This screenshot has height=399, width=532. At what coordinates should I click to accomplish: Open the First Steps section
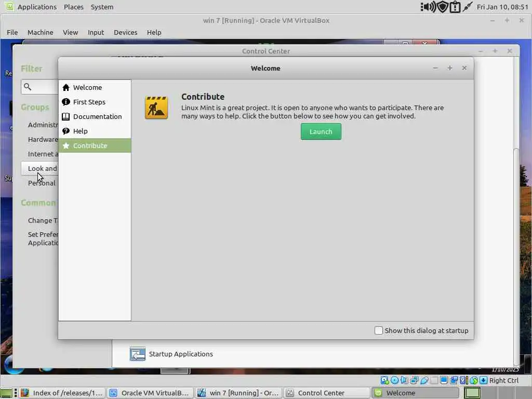(95, 102)
